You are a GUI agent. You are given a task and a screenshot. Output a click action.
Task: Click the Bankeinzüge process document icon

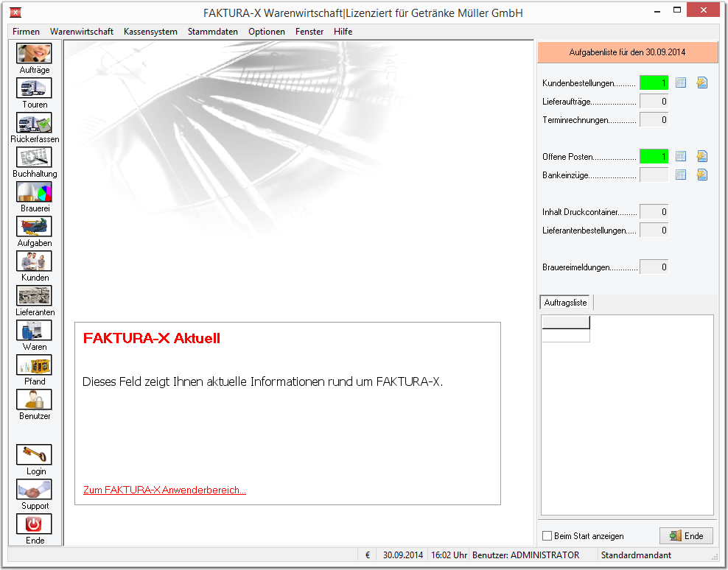(702, 175)
